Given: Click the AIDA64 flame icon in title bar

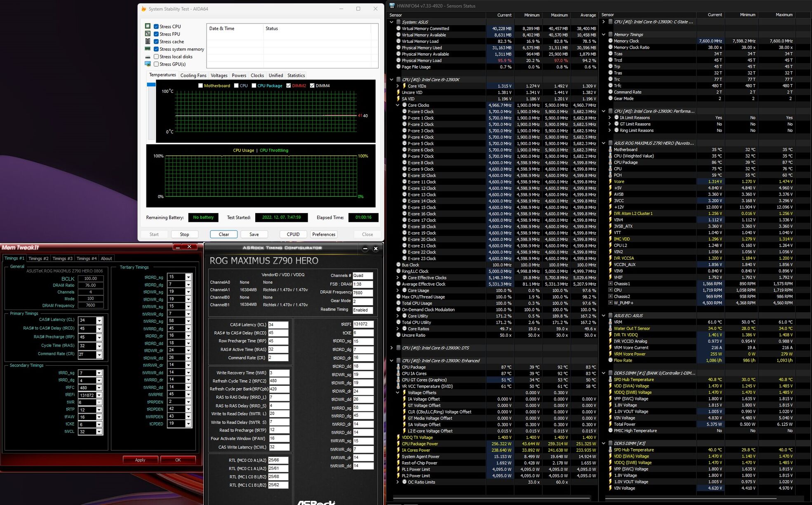Looking at the screenshot, I should pos(144,9).
